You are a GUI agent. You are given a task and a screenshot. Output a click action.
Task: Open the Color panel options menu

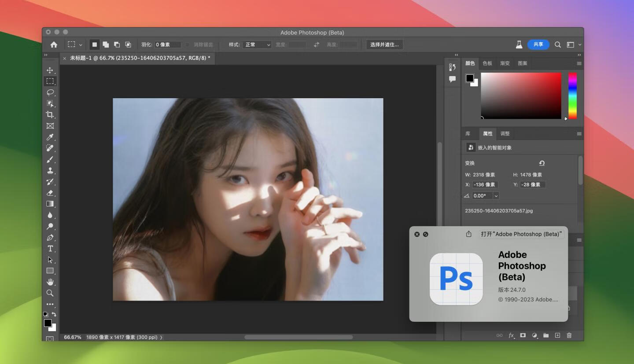click(x=579, y=63)
